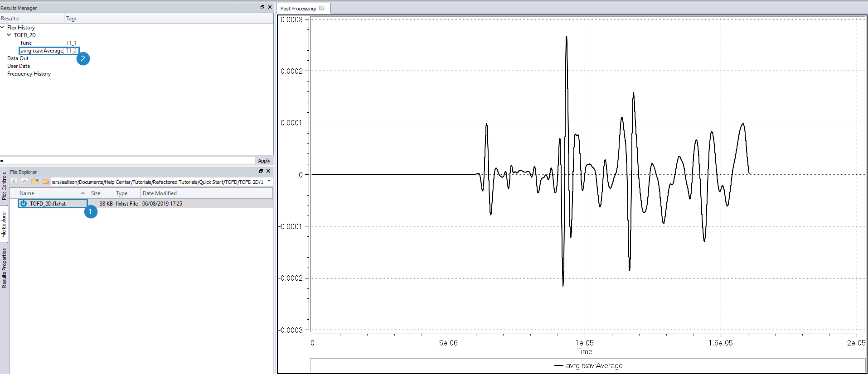Float the Results Manager panel
The image size is (868, 374).
pos(262,7)
